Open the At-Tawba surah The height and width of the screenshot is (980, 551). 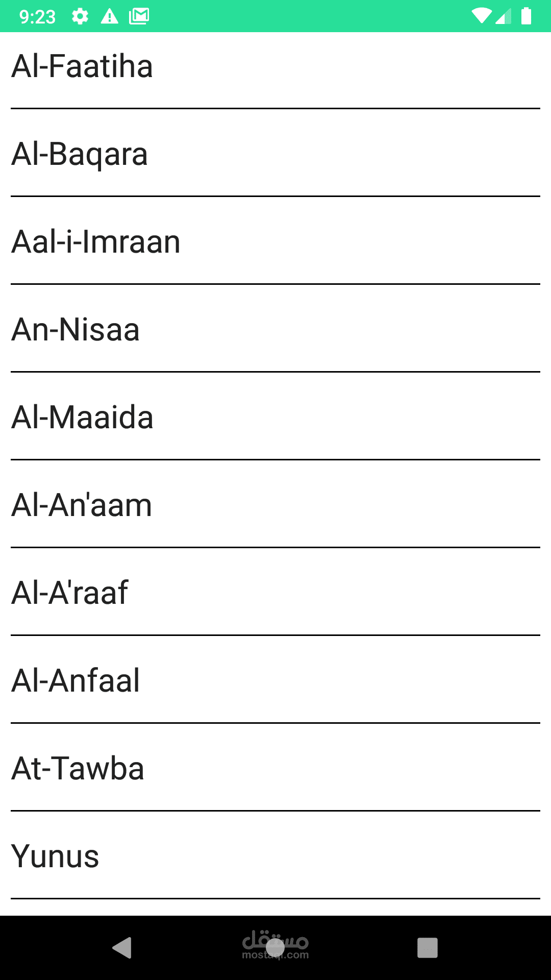pyautogui.click(x=275, y=768)
